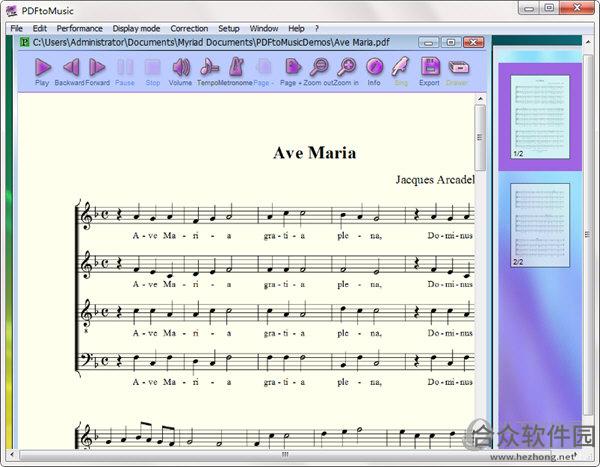The width and height of the screenshot is (600, 467).
Task: Click the Forward playback icon
Action: [97, 67]
